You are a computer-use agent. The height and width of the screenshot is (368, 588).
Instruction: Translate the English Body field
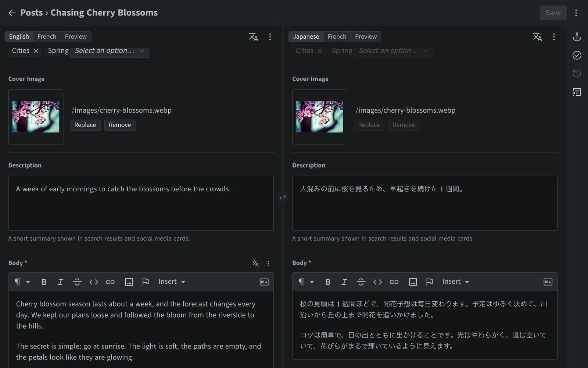point(255,263)
